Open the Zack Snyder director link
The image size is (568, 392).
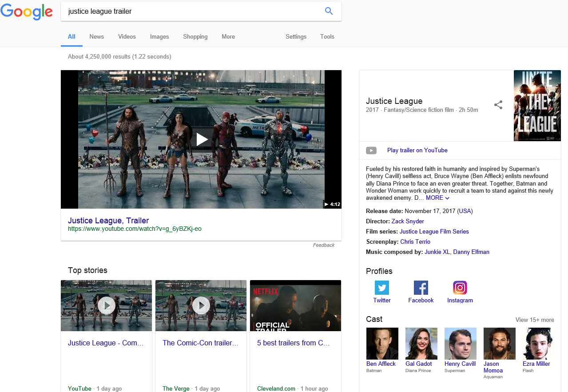point(408,221)
